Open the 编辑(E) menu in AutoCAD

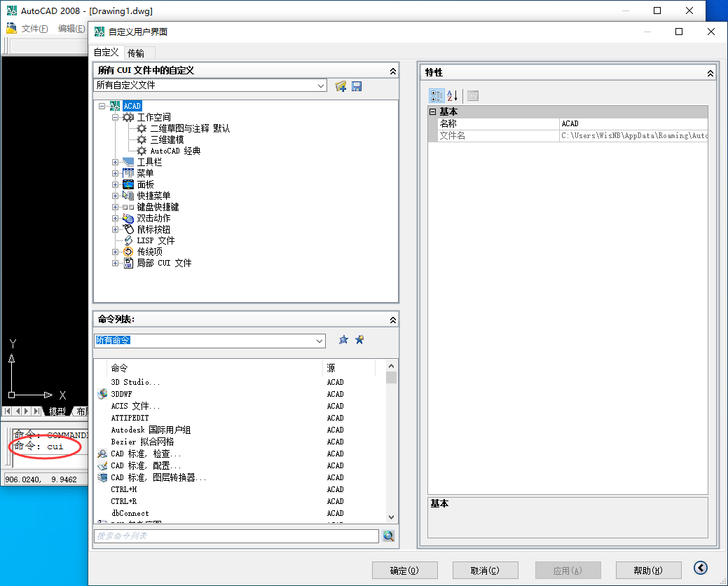pyautogui.click(x=71, y=28)
